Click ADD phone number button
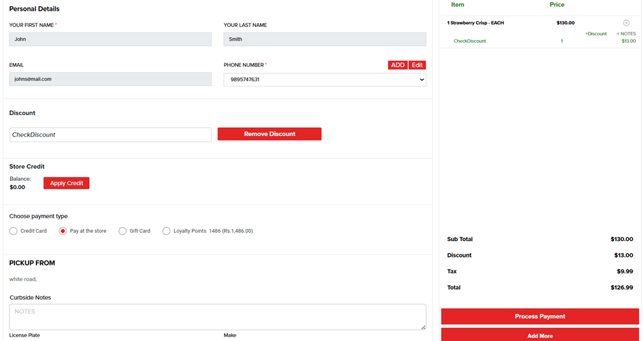 click(x=397, y=65)
